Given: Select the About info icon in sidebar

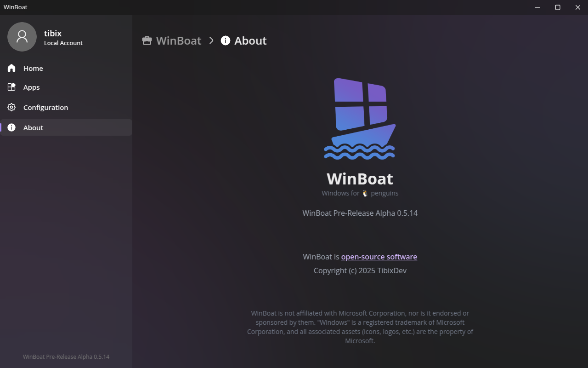Looking at the screenshot, I should point(11,127).
